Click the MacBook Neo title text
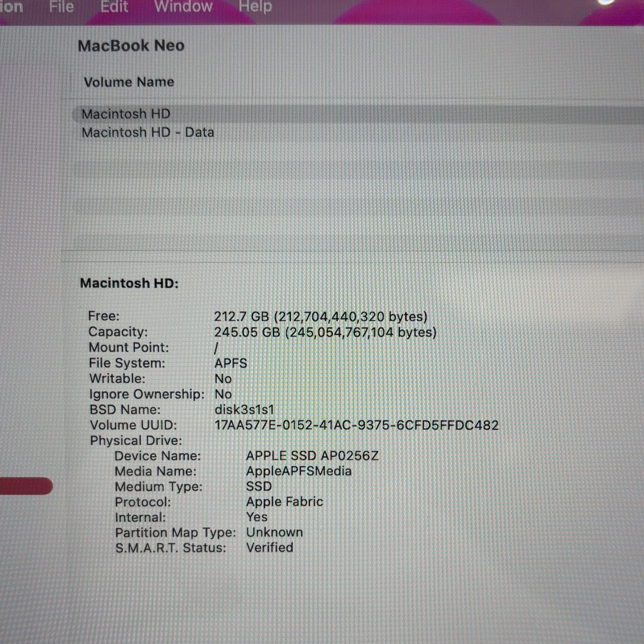This screenshot has height=644, width=644. [131, 46]
